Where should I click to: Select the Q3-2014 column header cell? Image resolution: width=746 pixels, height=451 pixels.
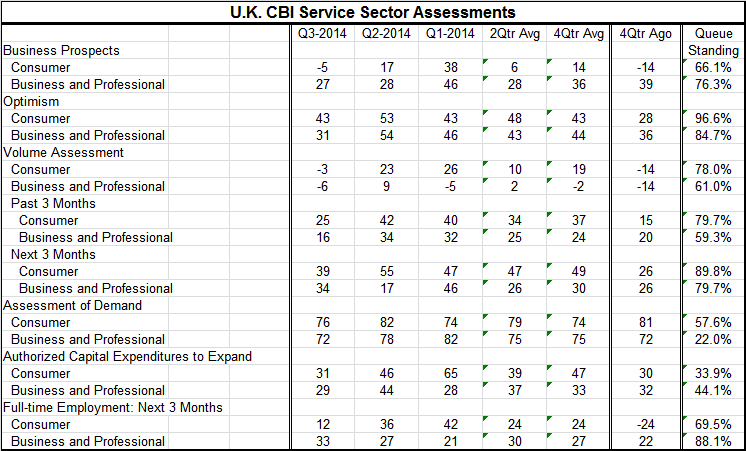point(323,33)
